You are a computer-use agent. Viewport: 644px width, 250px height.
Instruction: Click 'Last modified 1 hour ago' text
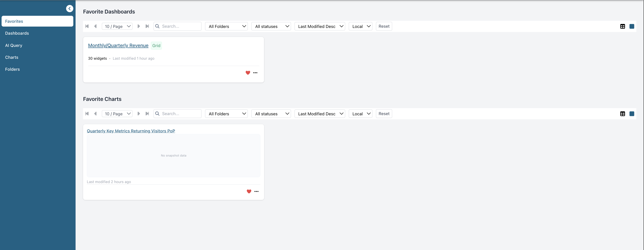coord(134,58)
